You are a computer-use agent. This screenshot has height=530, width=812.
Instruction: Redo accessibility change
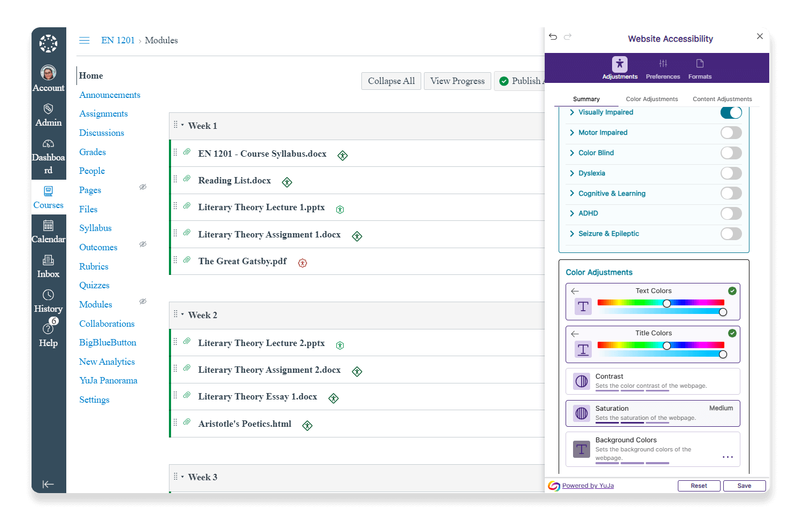[568, 37]
